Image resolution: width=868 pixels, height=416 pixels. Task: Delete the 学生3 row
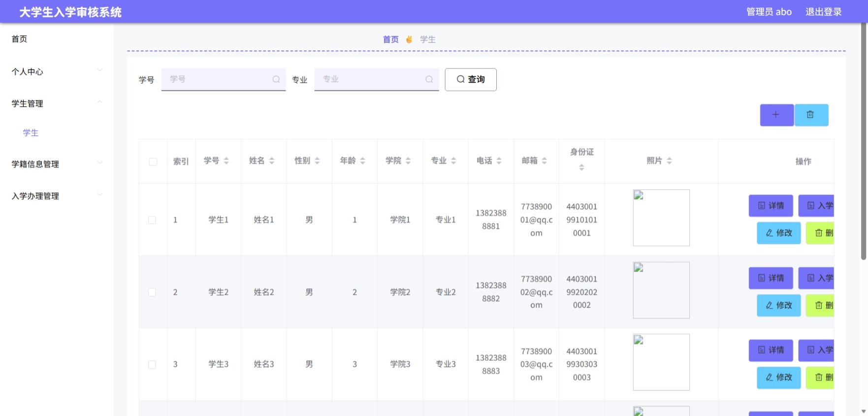pyautogui.click(x=820, y=378)
